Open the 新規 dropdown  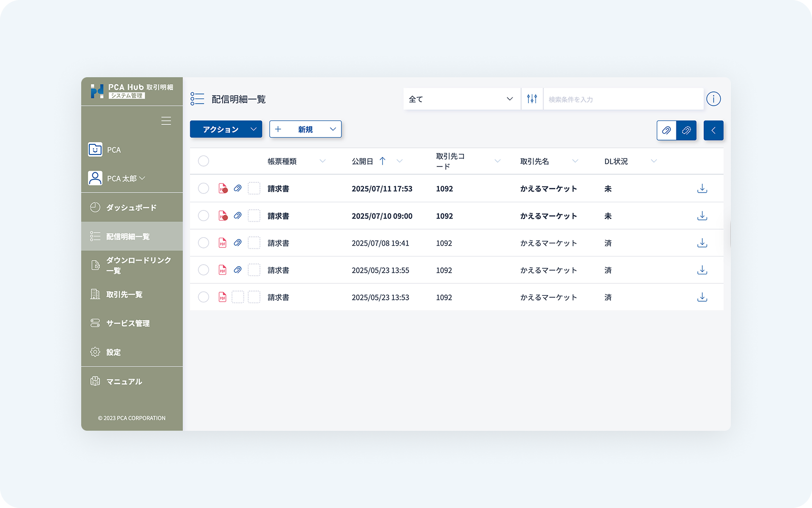[305, 130]
